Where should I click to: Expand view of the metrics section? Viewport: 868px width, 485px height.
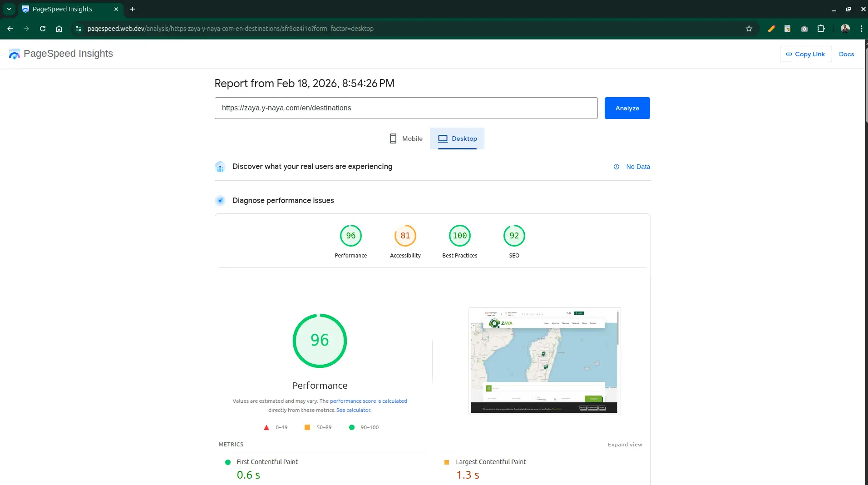coord(625,445)
